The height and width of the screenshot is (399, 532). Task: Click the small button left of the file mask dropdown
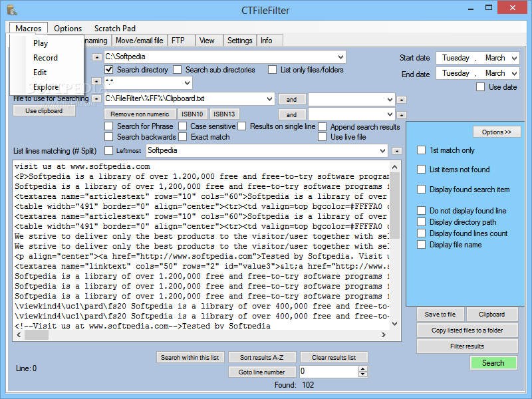pos(96,81)
